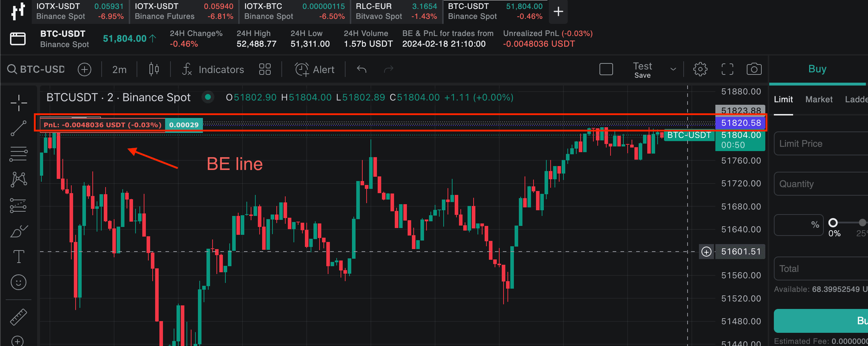Select the trend line drawing tool
Image resolution: width=868 pixels, height=346 pixels.
click(19, 128)
